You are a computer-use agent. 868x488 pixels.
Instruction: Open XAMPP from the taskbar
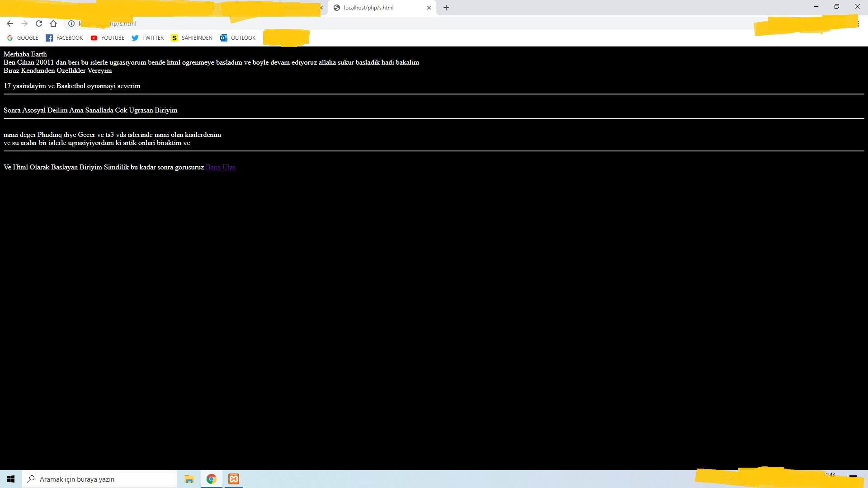pyautogui.click(x=233, y=479)
